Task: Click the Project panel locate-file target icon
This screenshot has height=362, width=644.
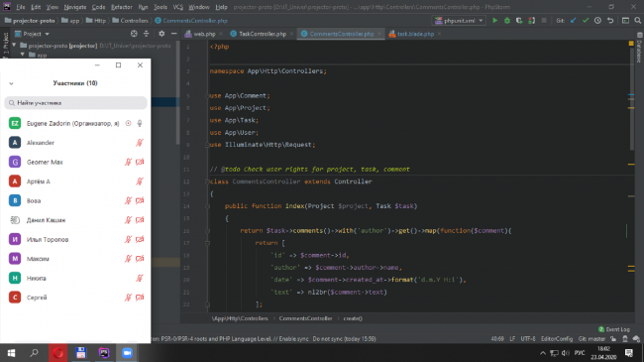Action: click(134, 34)
